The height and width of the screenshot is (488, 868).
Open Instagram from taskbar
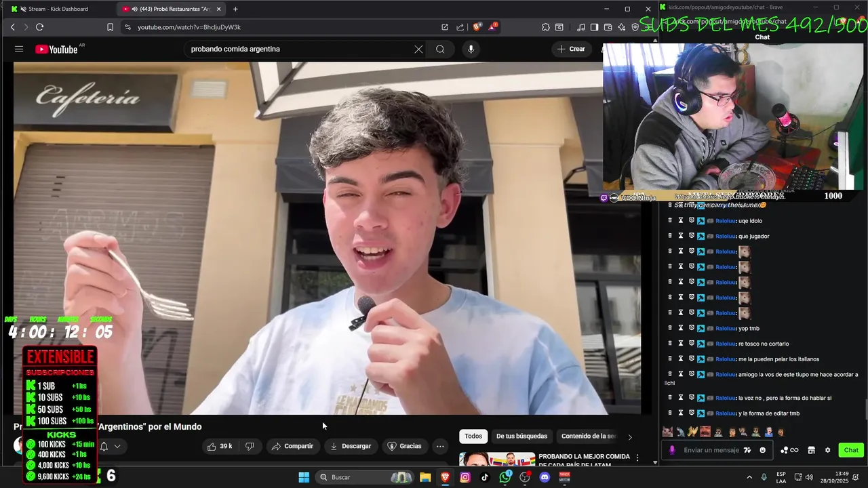[x=465, y=477]
